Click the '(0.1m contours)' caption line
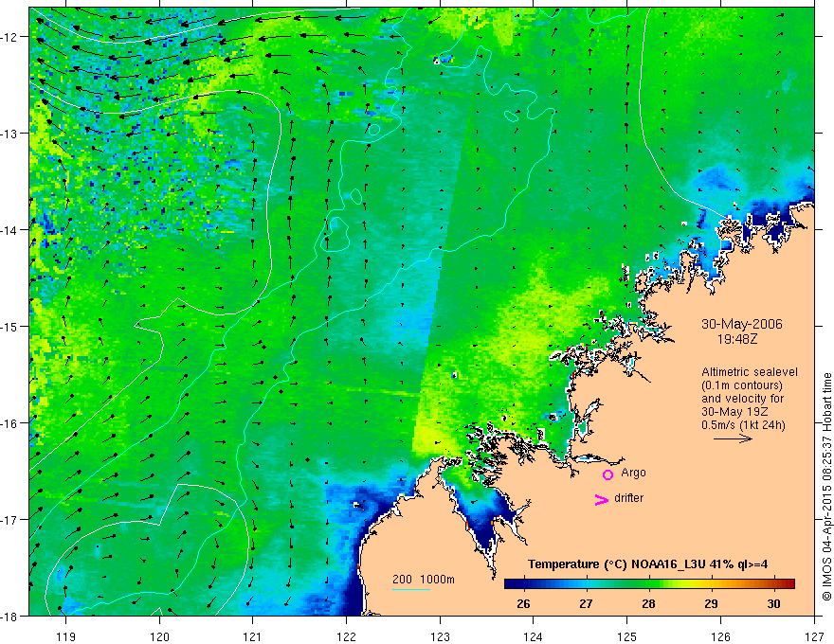Image resolution: width=834 pixels, height=644 pixels. click(742, 385)
